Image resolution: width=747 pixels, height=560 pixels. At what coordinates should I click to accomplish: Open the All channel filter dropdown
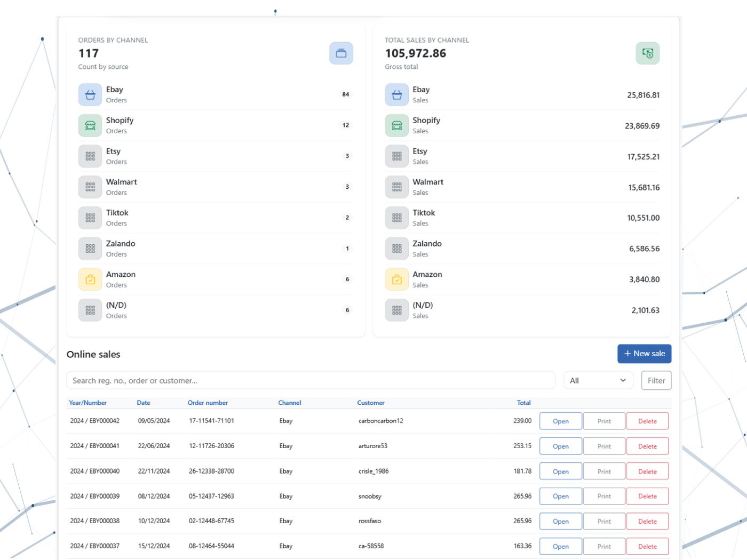pyautogui.click(x=598, y=381)
